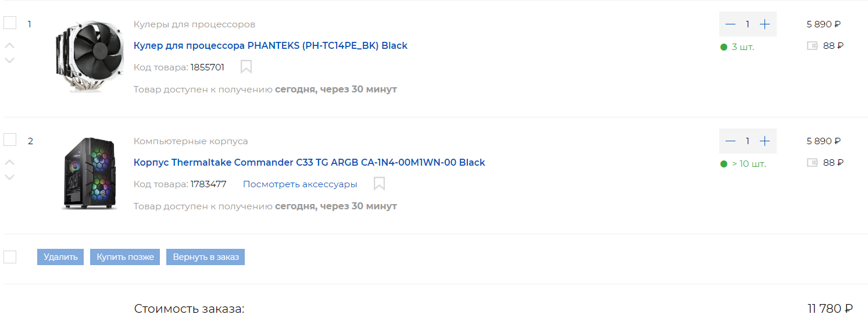Select the PHANTEKS cooler checkbox
The height and width of the screenshot is (325, 868).
click(10, 23)
